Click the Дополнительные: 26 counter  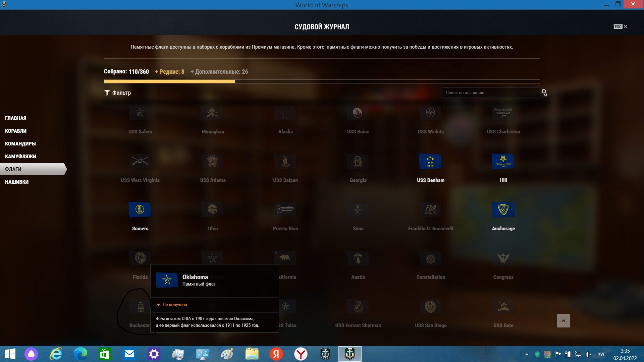[x=219, y=72]
